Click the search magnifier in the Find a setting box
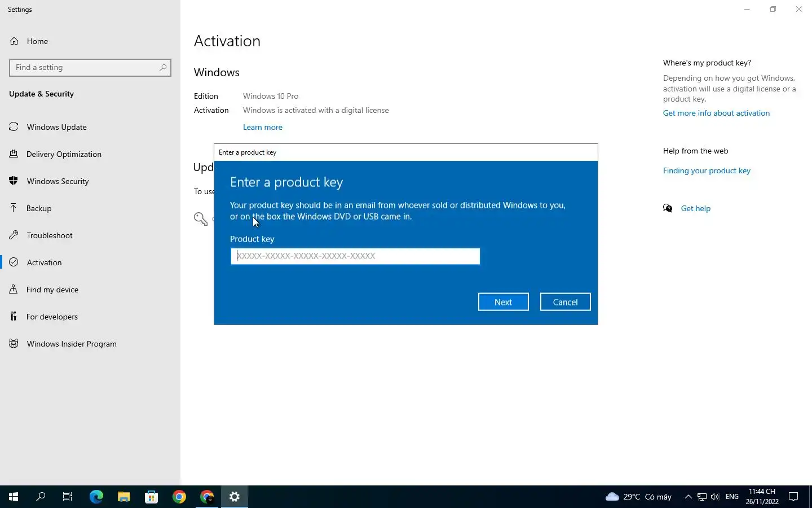Screen dimensions: 812x508 [x=163, y=67]
